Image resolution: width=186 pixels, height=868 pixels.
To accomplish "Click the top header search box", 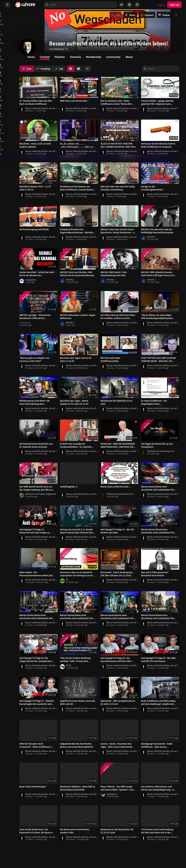I will [80, 5].
